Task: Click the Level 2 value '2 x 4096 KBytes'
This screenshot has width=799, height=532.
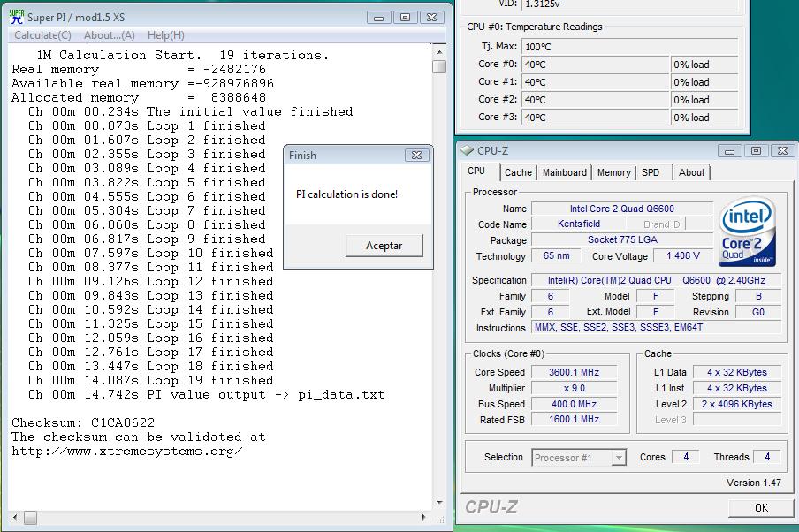Action: tap(737, 404)
